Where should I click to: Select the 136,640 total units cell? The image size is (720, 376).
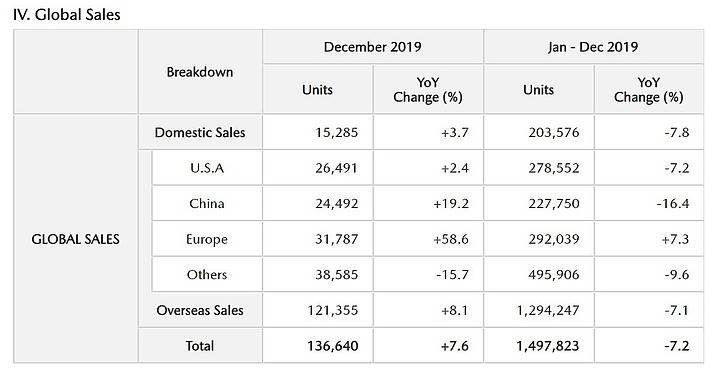point(318,346)
